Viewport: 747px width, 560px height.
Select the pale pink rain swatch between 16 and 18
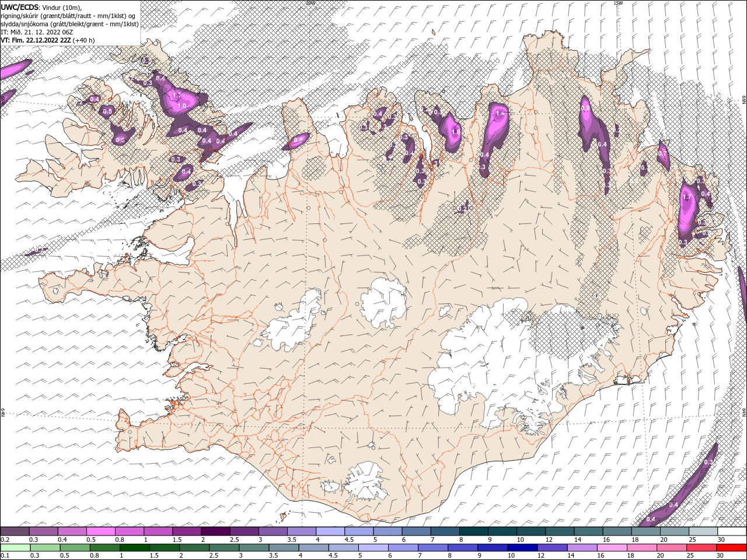click(x=612, y=548)
